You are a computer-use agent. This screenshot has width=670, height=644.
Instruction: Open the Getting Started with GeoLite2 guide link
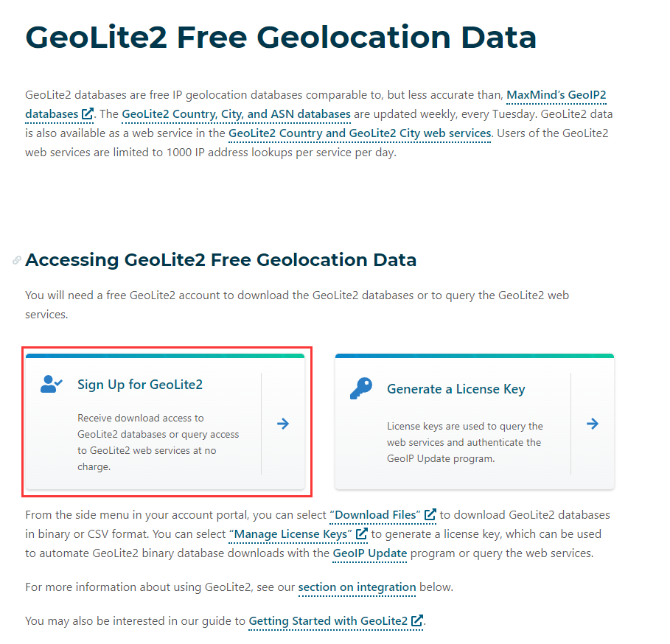point(328,621)
